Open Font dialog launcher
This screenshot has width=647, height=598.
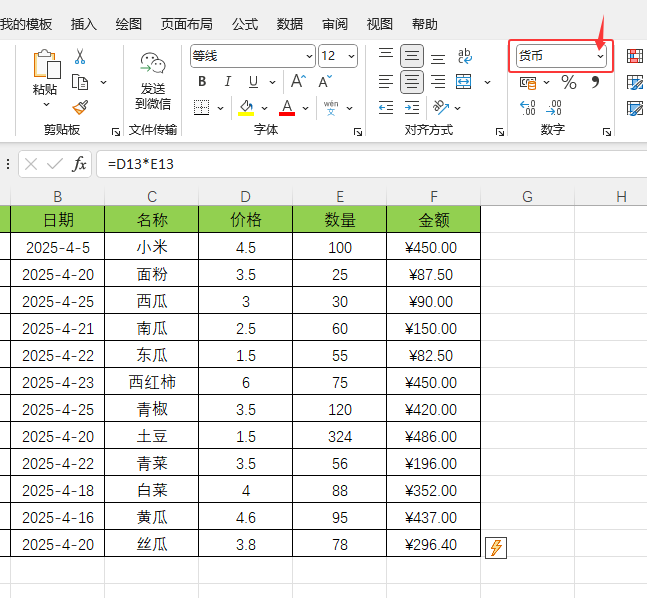[358, 132]
